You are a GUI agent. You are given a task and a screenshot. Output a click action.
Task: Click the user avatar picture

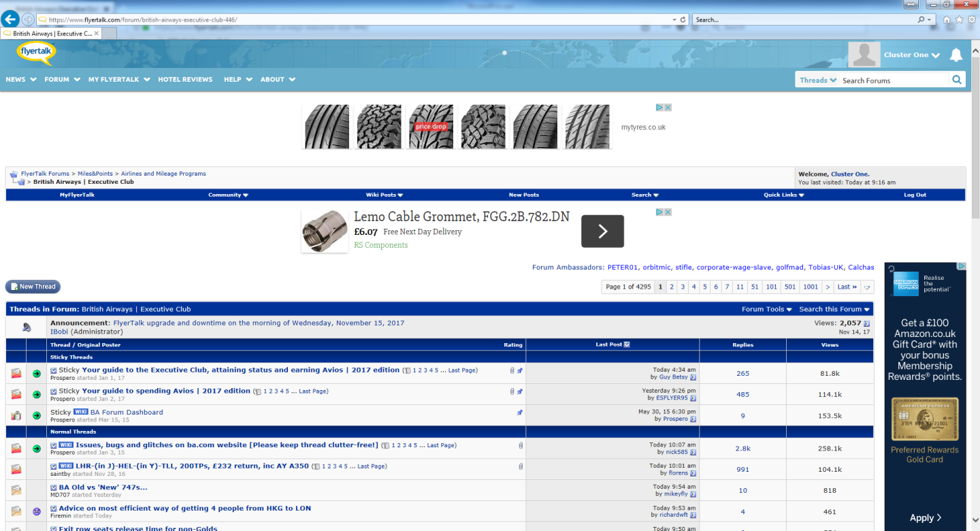[x=864, y=54]
